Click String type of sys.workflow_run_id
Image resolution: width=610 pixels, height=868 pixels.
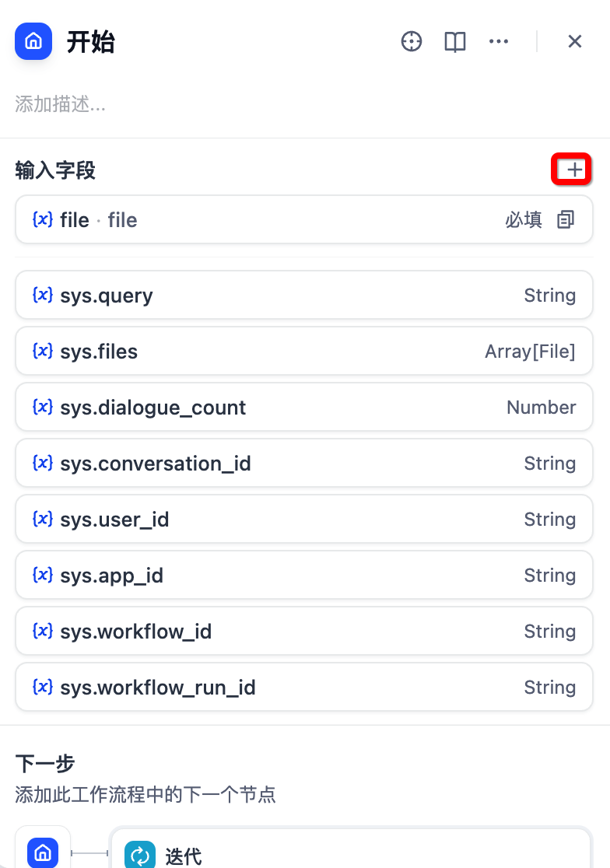[549, 687]
